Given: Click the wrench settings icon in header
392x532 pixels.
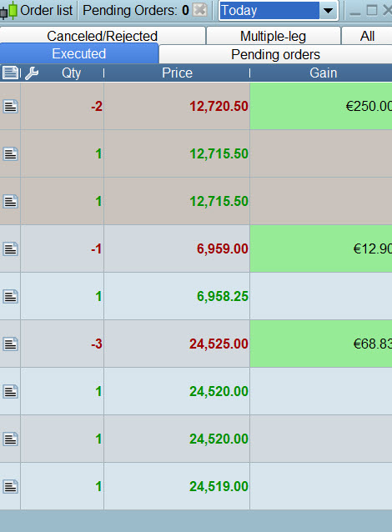Looking at the screenshot, I should (32, 73).
